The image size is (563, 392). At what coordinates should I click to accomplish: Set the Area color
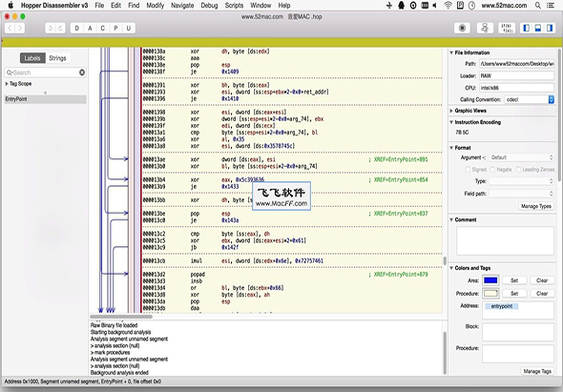[x=514, y=280]
